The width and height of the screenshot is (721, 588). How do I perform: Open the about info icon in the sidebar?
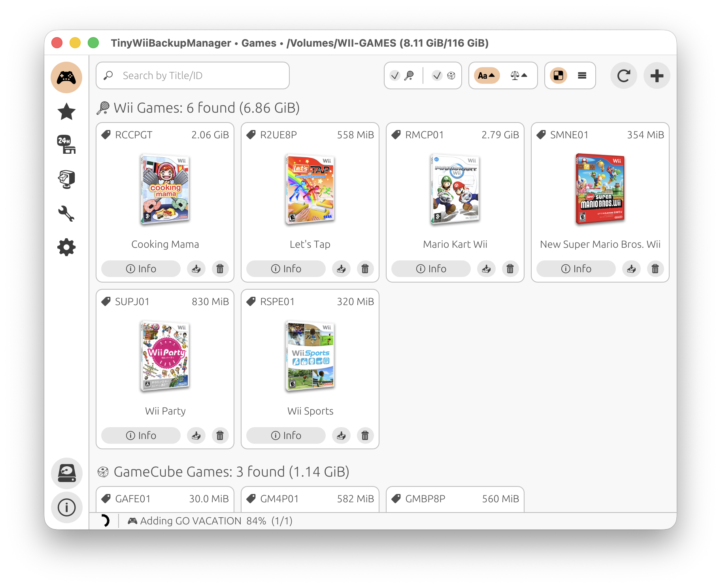coord(67,507)
